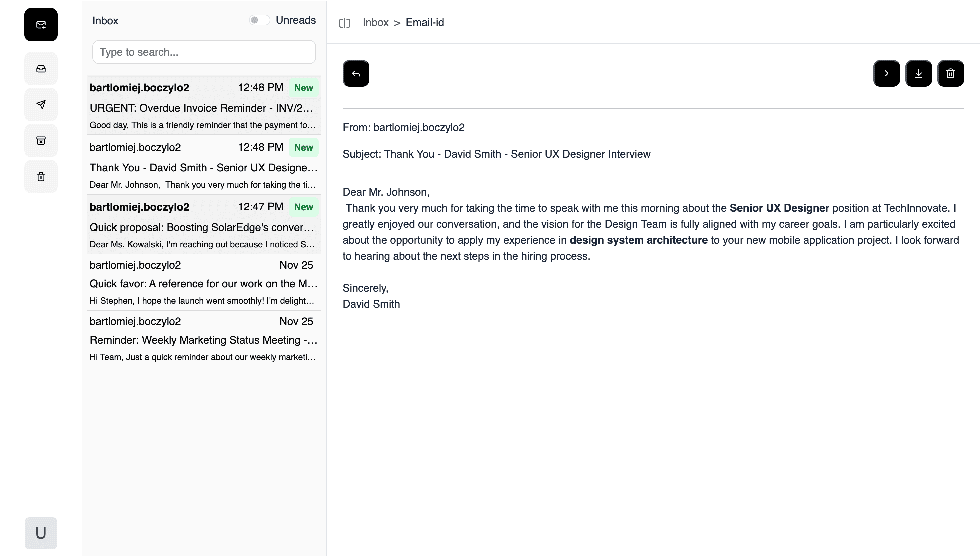980x556 pixels.
Task: Open the Weekly Marketing Status Meeting reminder
Action: coord(203,338)
